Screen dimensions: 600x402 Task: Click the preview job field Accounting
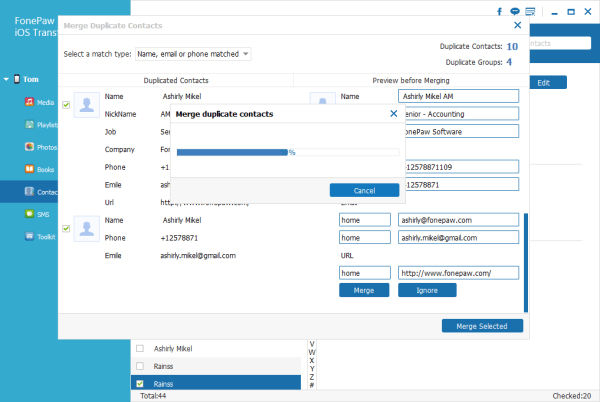[x=461, y=114]
